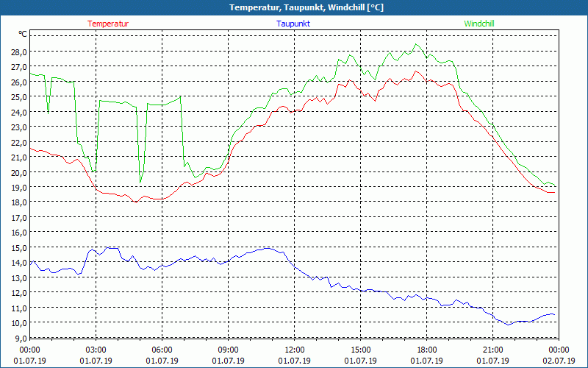
Task: Click the 02.07.19 date label
Action: click(559, 361)
